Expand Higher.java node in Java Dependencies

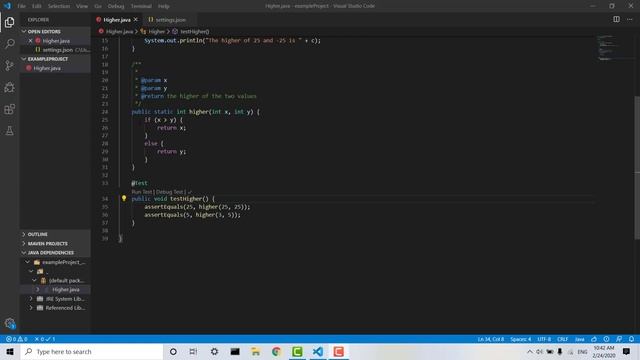[38, 289]
